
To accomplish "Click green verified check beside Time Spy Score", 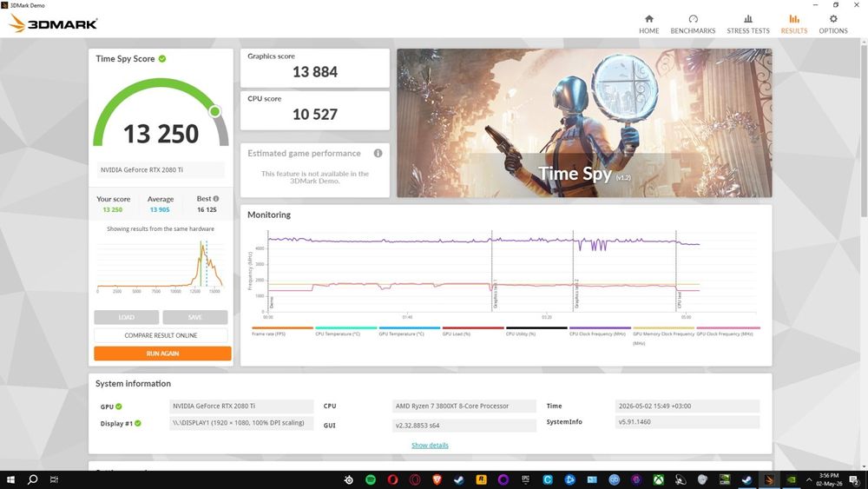I will click(x=162, y=59).
